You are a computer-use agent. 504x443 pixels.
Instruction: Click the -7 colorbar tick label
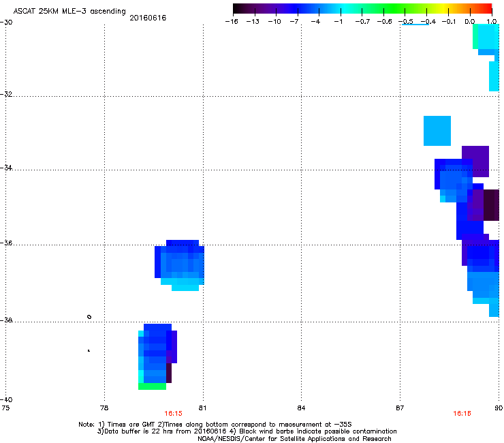tap(294, 22)
